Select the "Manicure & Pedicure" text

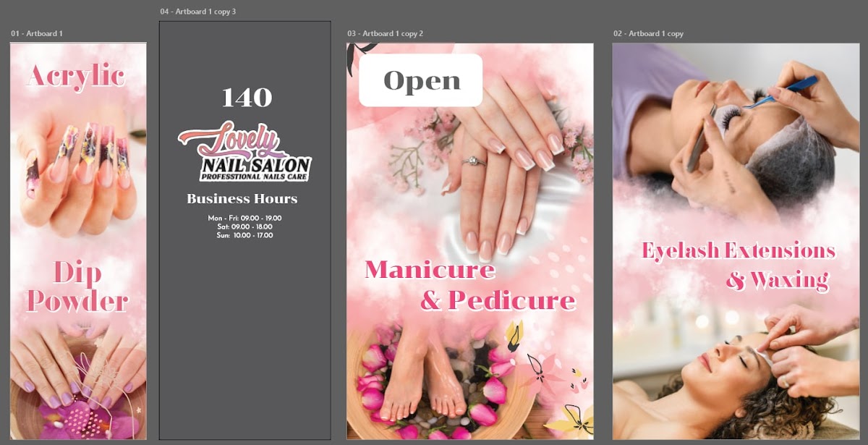[x=469, y=285]
